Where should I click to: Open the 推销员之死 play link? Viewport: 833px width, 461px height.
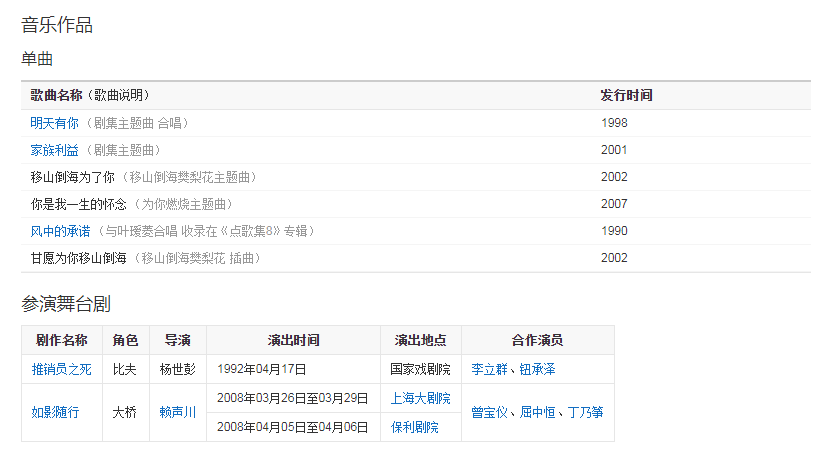61,369
